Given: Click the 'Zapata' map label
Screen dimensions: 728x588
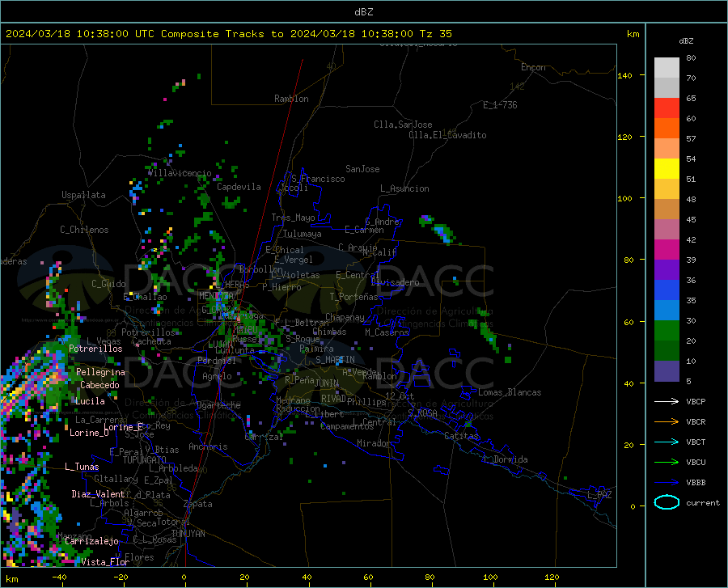Looking at the screenshot, I should click(x=198, y=504).
